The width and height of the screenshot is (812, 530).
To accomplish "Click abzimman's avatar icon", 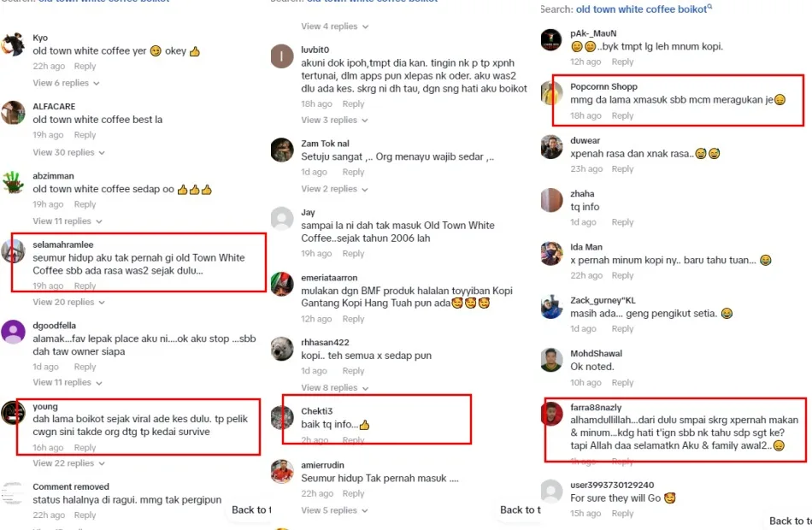I will [x=13, y=182].
